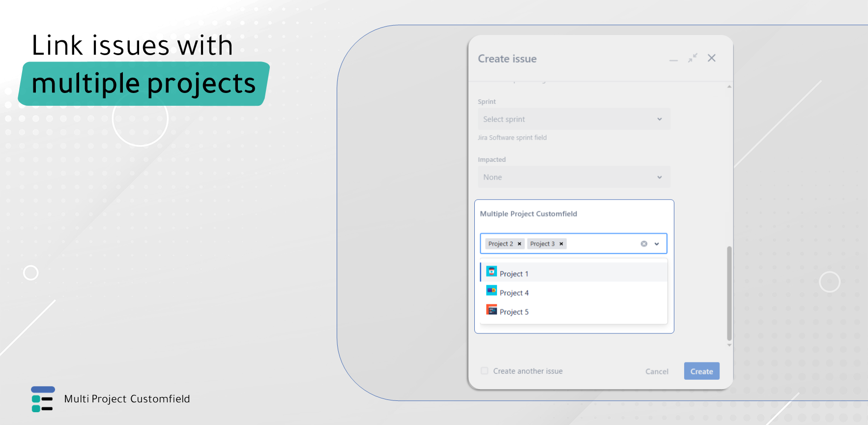Remove the Project 2 tag
868x425 pixels.
tap(520, 244)
